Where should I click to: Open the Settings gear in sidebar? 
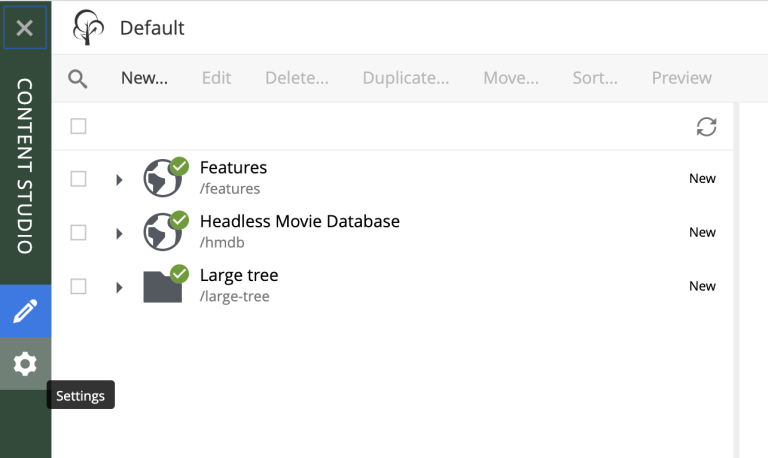(25, 364)
